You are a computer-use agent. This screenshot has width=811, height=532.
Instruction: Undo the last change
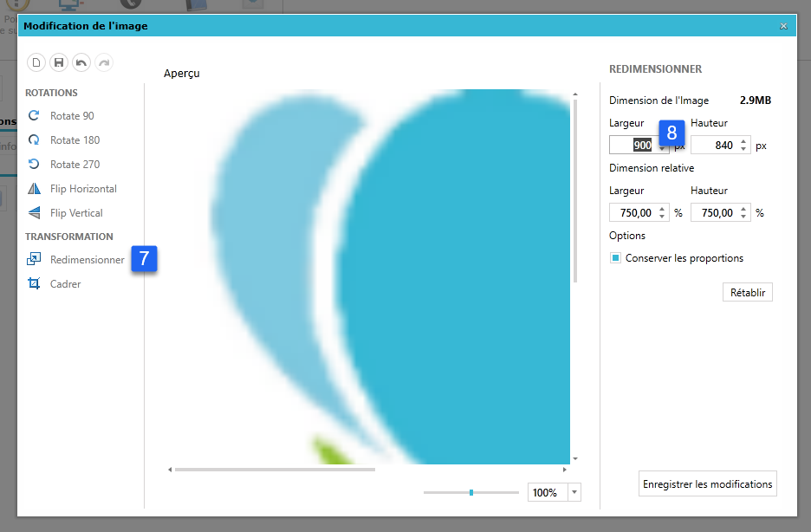81,62
